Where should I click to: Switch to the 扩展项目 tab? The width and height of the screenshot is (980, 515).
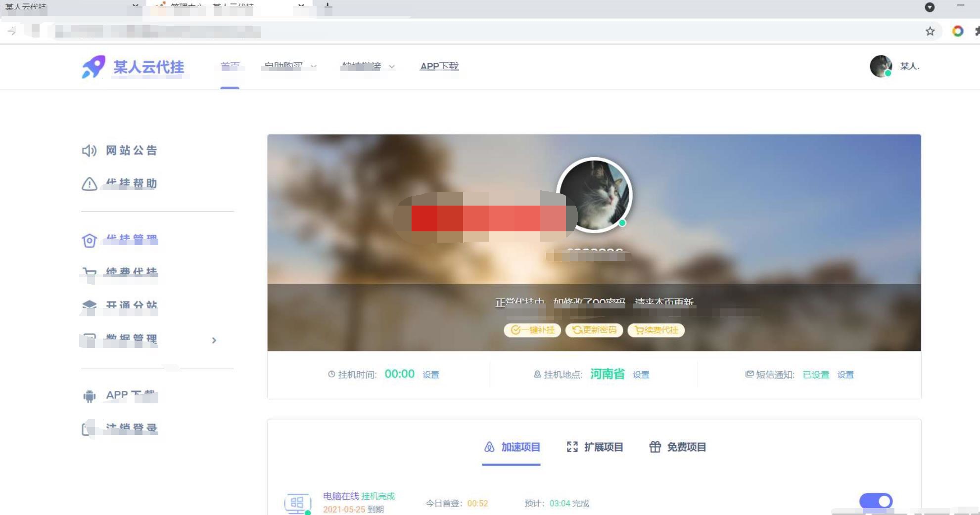(x=595, y=447)
